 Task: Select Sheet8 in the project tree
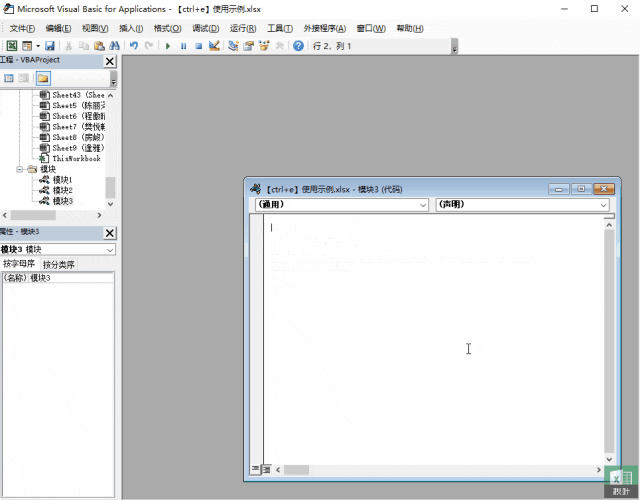72,138
